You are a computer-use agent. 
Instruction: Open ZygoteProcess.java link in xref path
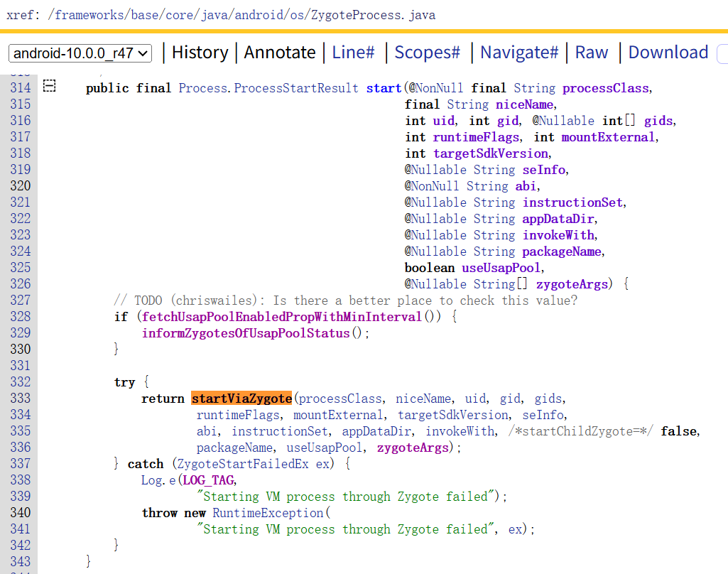click(374, 15)
